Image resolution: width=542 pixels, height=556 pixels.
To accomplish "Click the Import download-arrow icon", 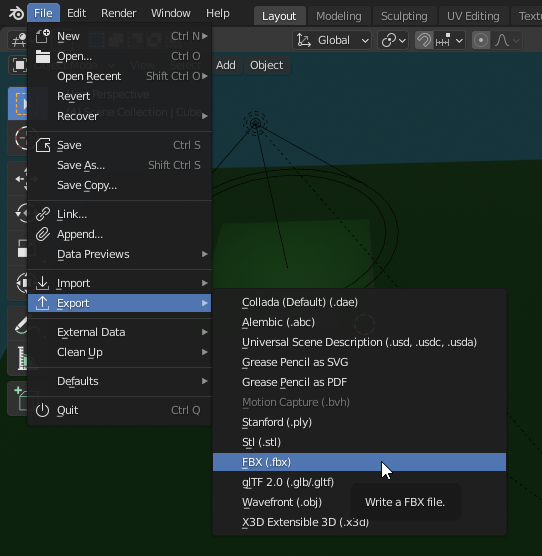I will [43, 283].
